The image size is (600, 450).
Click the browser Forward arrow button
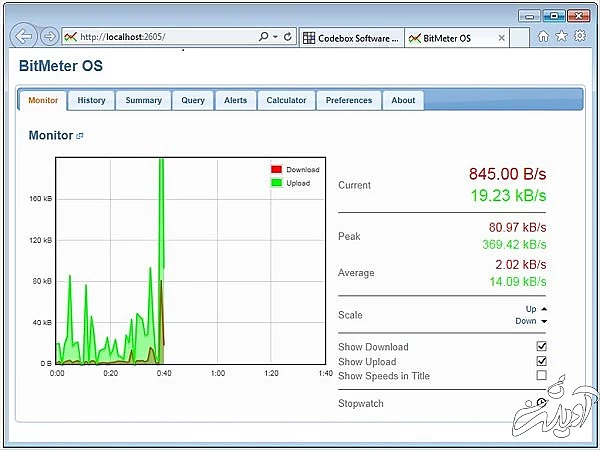click(x=49, y=36)
